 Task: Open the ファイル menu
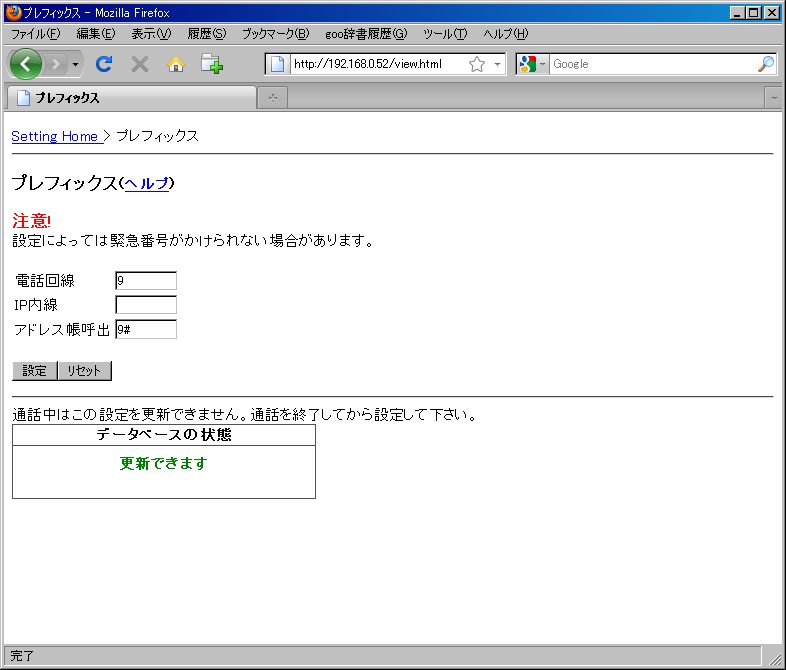pyautogui.click(x=36, y=33)
